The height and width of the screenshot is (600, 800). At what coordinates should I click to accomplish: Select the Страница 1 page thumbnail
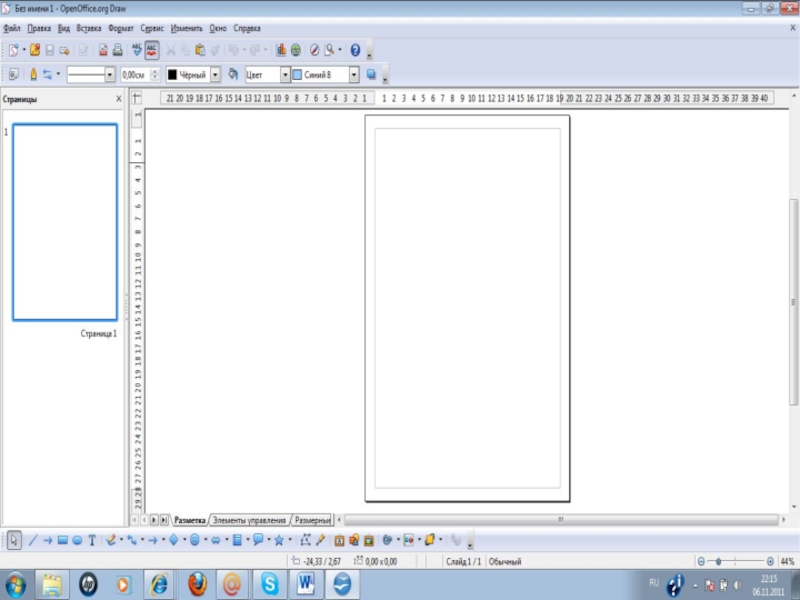[65, 222]
